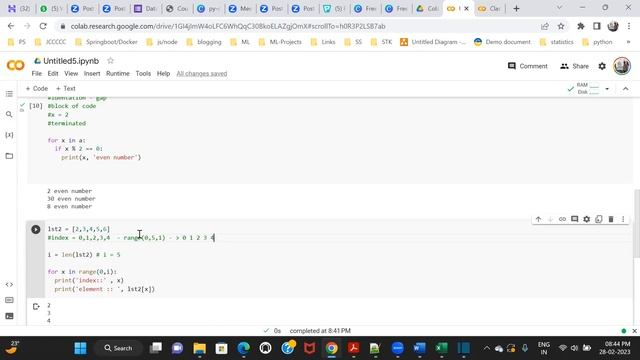Star the Untitled5.ipynb notebook
Viewport: 640px width, 360px height.
tap(110, 61)
